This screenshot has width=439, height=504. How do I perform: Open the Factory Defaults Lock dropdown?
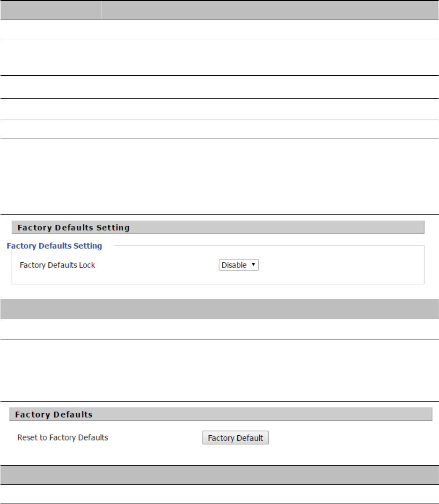click(x=238, y=265)
